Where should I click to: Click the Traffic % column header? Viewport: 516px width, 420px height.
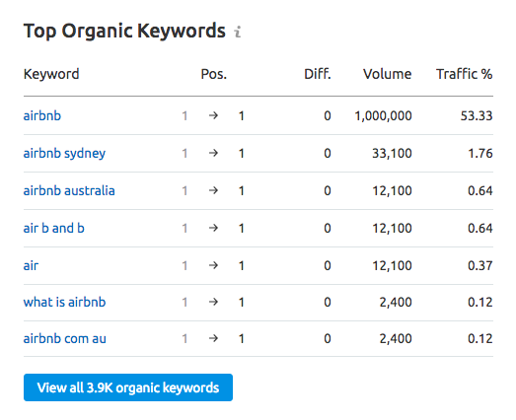465,74
